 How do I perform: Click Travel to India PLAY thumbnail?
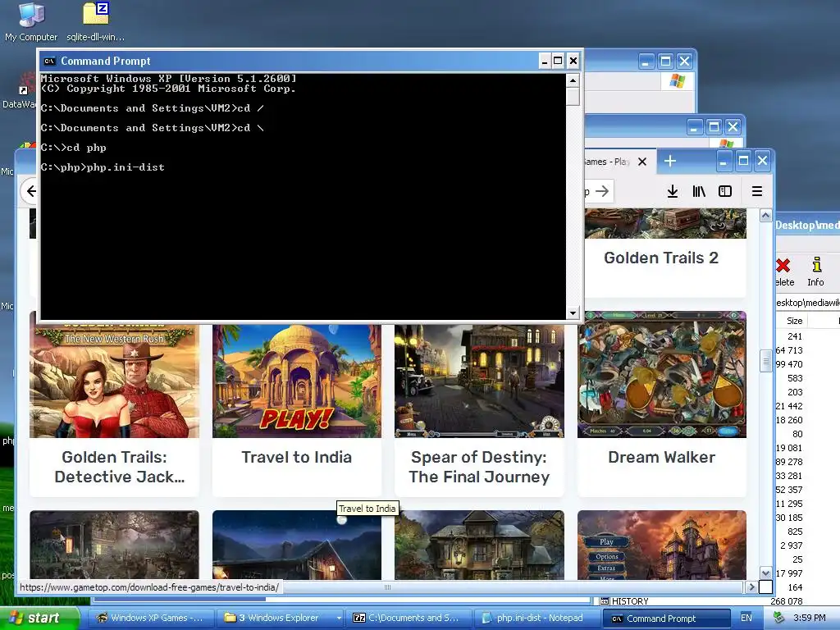[x=297, y=381]
